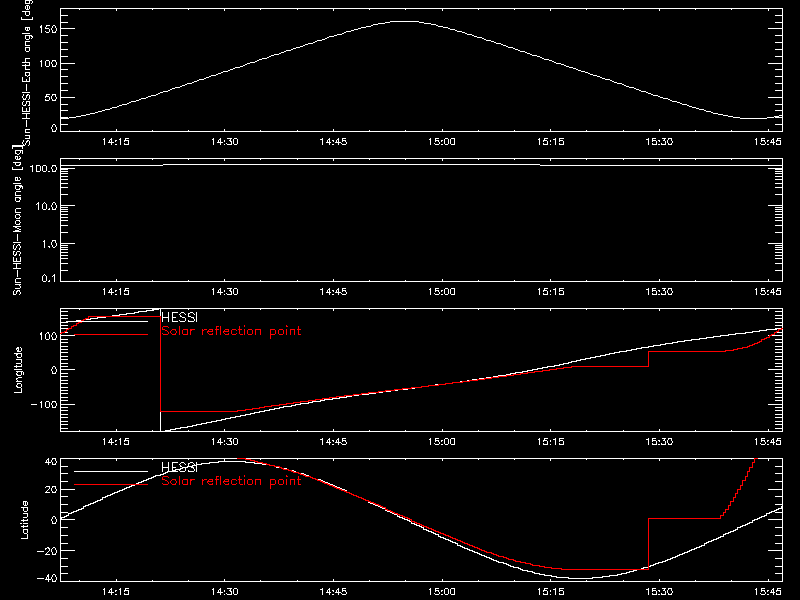The height and width of the screenshot is (600, 800).
Task: Click 14:45 time label under Moon angle plot
Action: click(333, 292)
